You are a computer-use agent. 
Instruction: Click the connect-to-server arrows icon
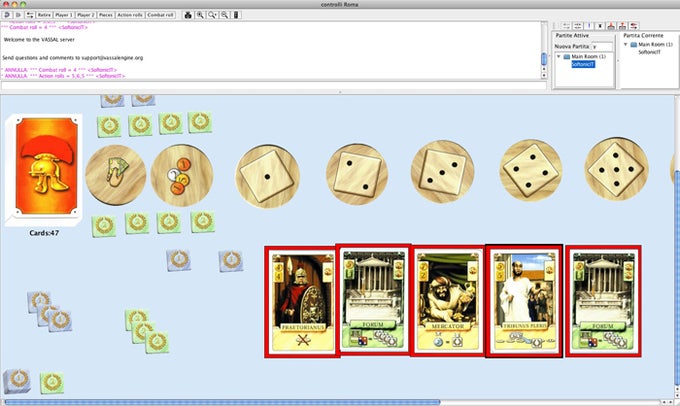(566, 26)
